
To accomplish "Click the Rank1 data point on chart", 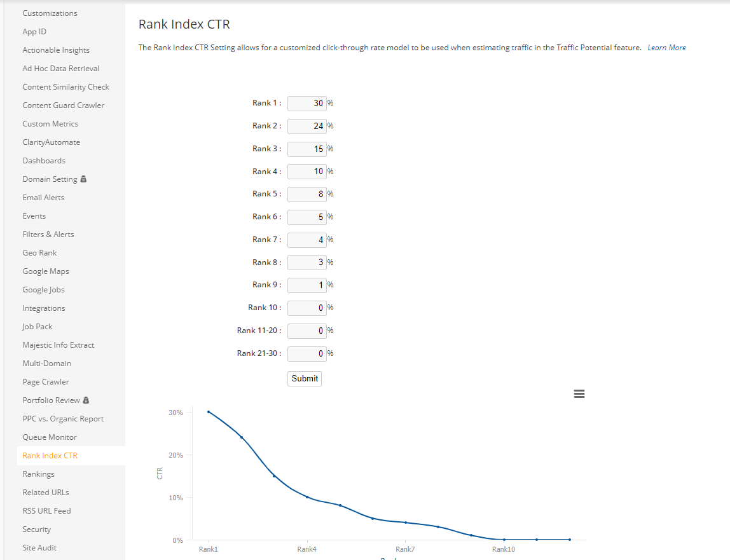I will [209, 412].
